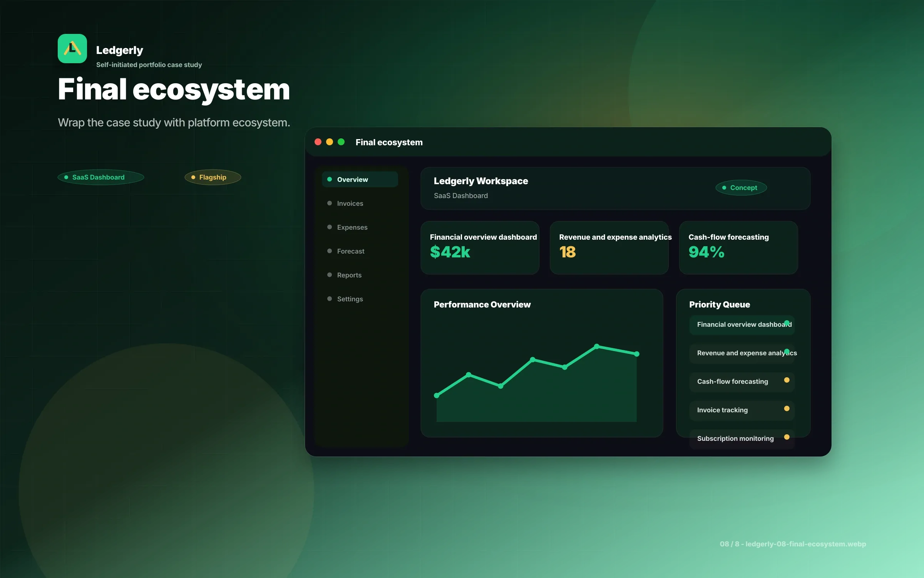Click the last data point on Performance chart
Screen dimensions: 924x578
pyautogui.click(x=637, y=354)
